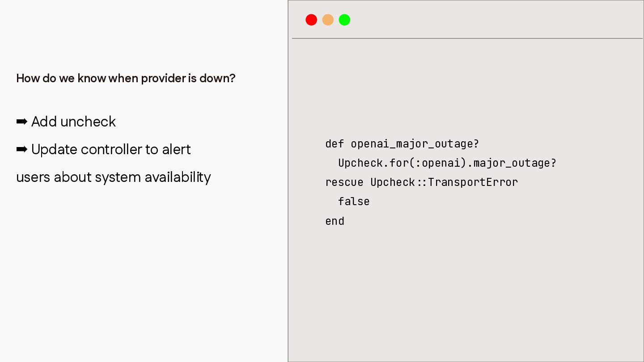
Task: Click the end keyword in code
Action: coord(335,221)
